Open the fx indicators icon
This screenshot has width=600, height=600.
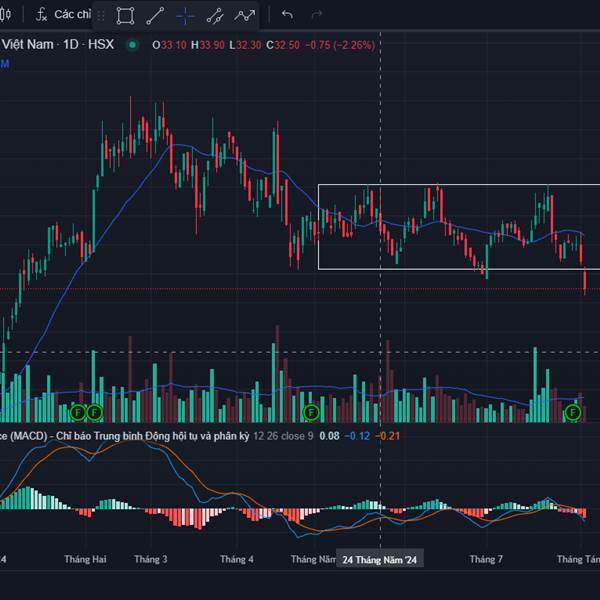pos(41,15)
